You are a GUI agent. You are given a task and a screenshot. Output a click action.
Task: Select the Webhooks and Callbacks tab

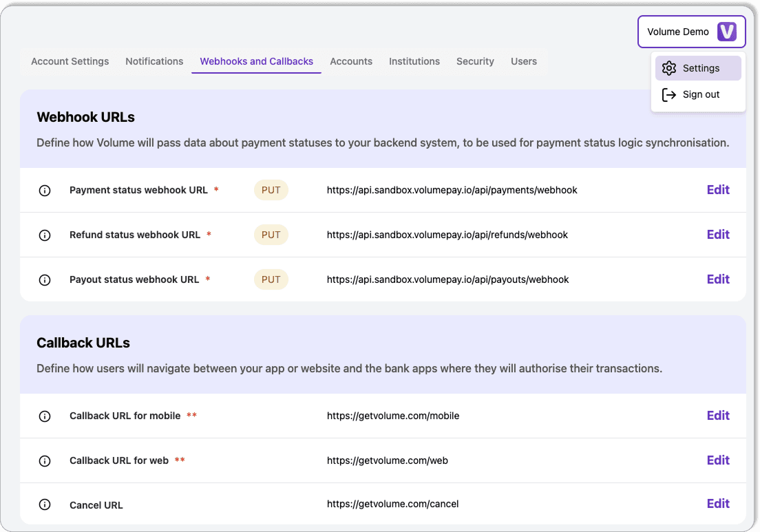pos(256,61)
